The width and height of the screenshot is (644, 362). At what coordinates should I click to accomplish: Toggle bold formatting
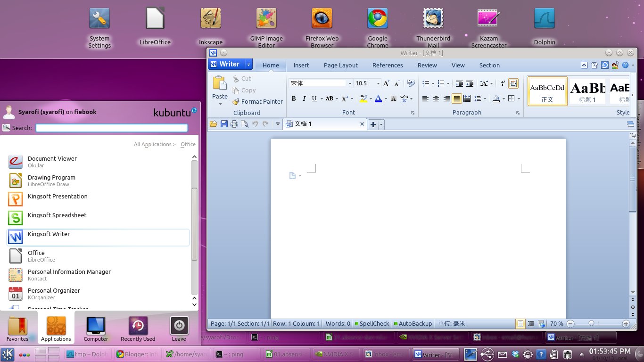click(x=294, y=99)
